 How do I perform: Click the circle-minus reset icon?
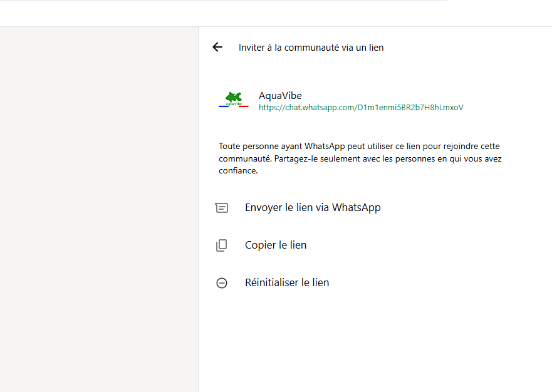coord(221,283)
